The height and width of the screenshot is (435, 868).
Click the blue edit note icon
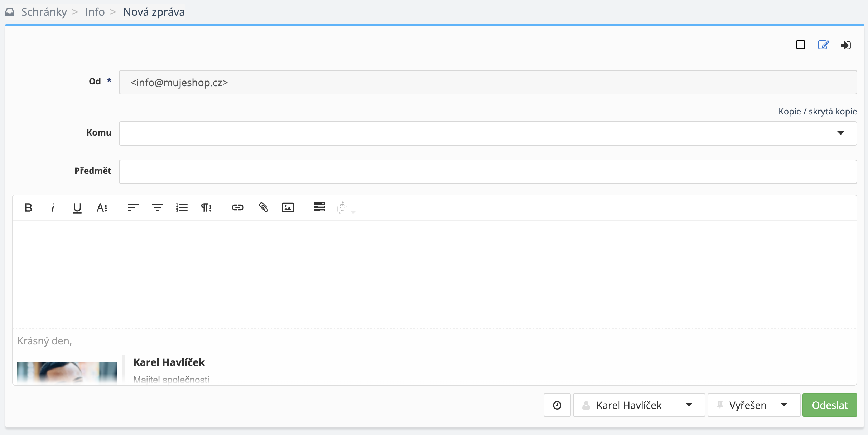tap(823, 45)
